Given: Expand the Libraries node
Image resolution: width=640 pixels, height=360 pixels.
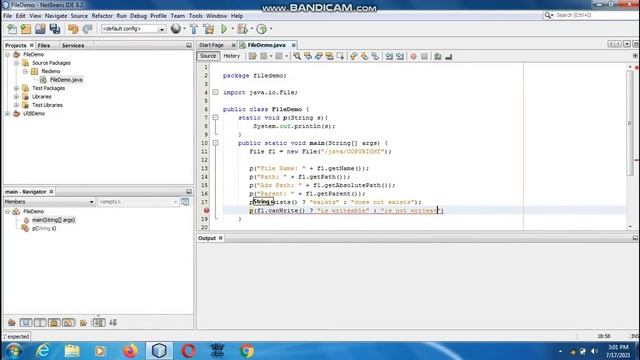Looking at the screenshot, I should coord(16,97).
